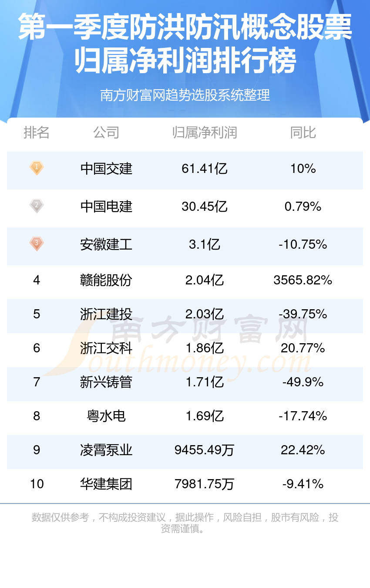370x588 pixels.
Task: Select 新兴铸管 in the ranking
Action: [x=106, y=382]
